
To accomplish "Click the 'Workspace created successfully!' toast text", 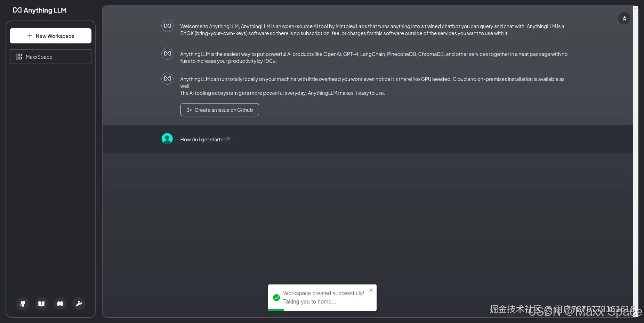I will (323, 293).
